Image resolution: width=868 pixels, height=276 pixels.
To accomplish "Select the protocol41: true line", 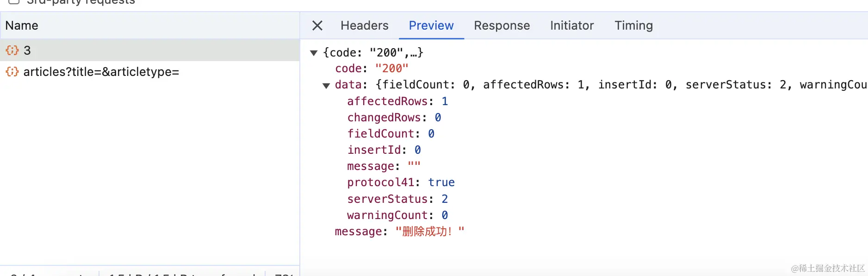I will pos(401,182).
